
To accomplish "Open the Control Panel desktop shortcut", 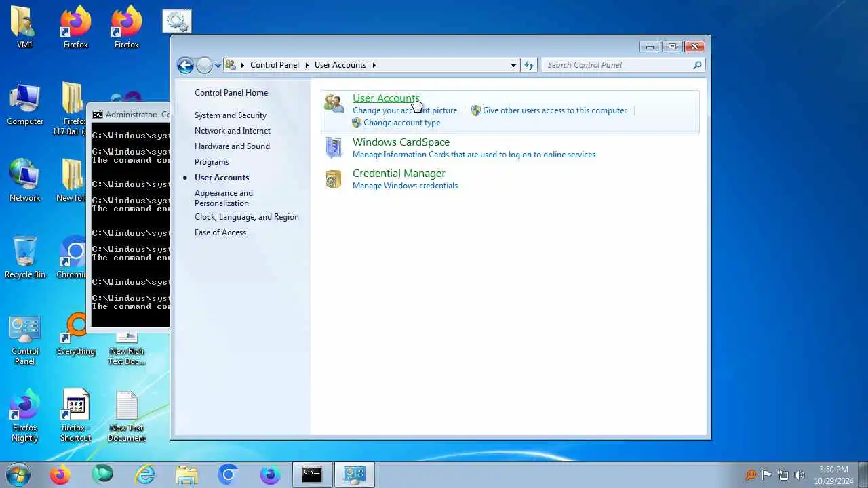I will tap(25, 341).
